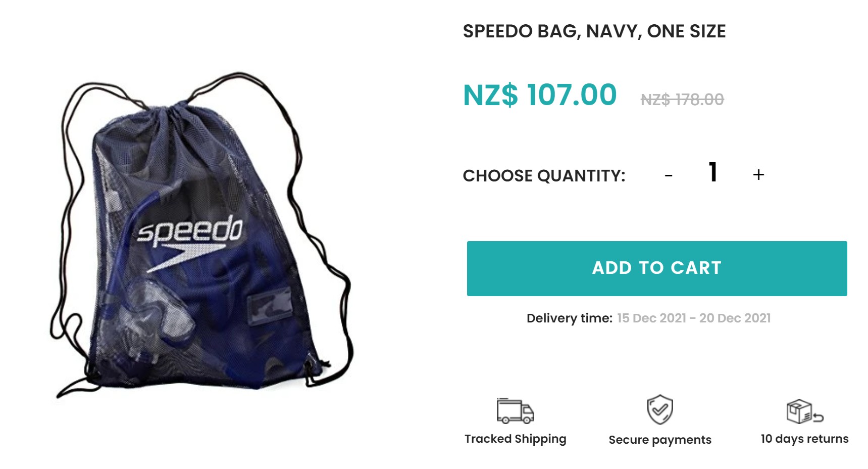The height and width of the screenshot is (469, 868).
Task: Click the product title Speedo Bag, Navy
Action: 594,31
